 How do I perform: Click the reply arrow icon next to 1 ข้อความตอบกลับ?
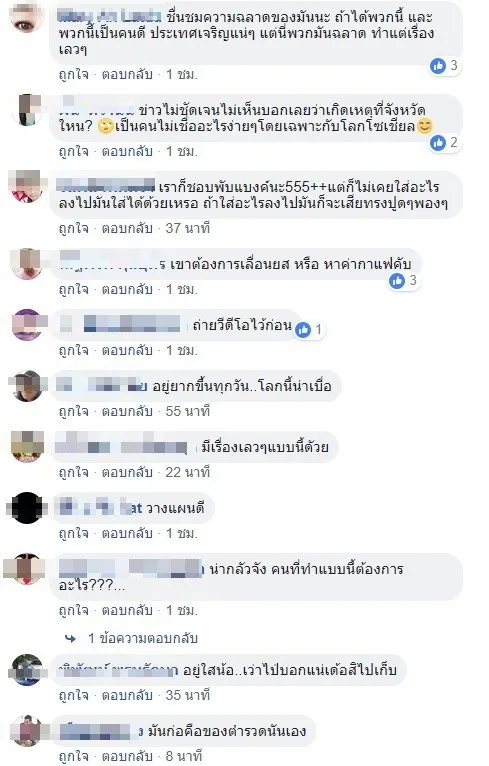point(71,638)
